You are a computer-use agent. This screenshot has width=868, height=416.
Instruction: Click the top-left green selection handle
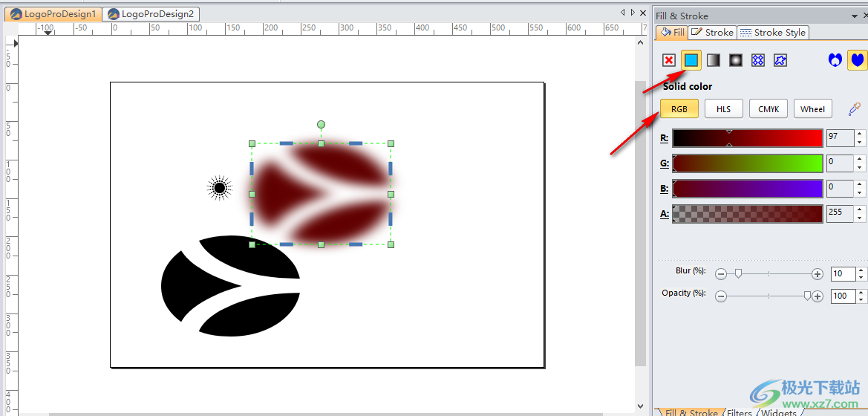click(x=252, y=143)
